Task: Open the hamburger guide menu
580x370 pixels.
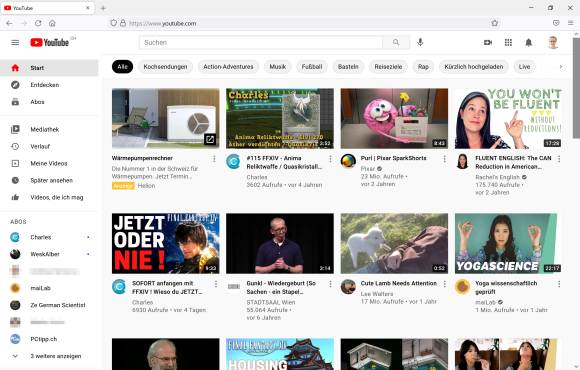Action: [15, 43]
